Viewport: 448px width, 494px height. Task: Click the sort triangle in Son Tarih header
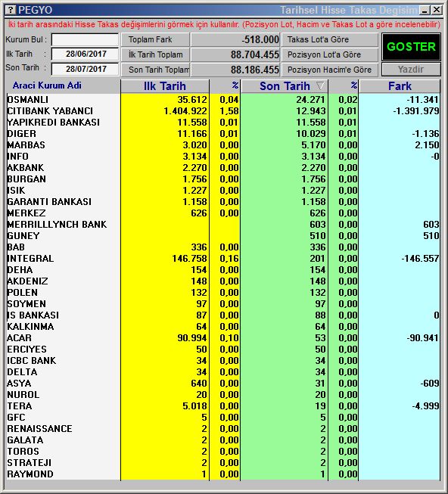(320, 86)
